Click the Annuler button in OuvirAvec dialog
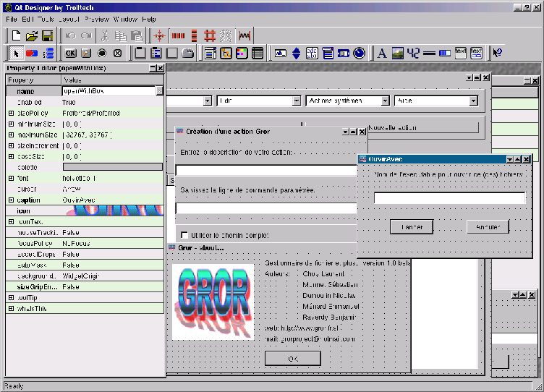Viewport: 544px width, 392px height. point(488,227)
